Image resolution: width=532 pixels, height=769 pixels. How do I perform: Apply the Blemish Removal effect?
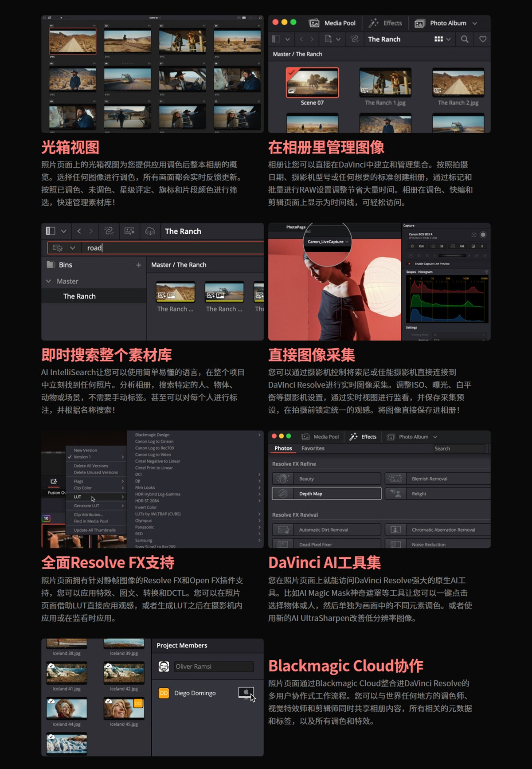(438, 479)
